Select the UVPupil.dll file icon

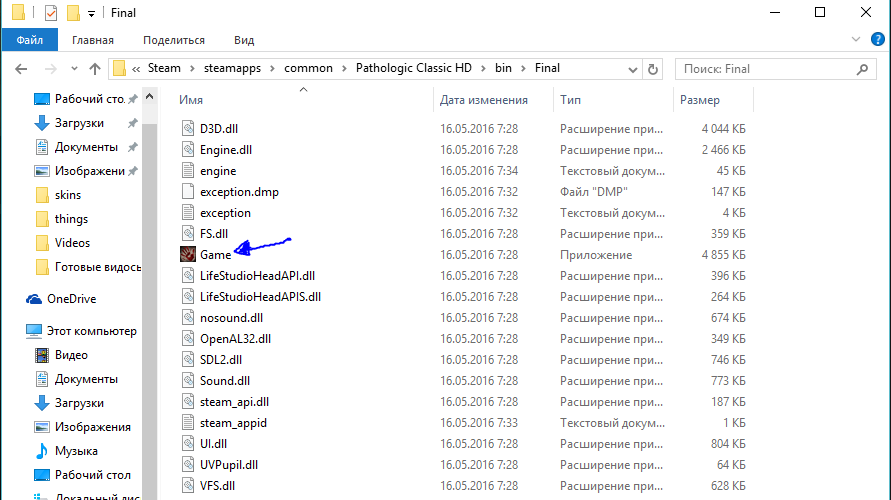coord(188,465)
